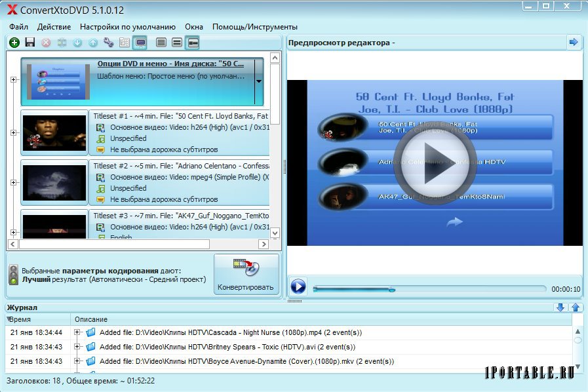This screenshot has width=588, height=392.
Task: Click Titleset #1 main video icon
Action: coord(100,128)
